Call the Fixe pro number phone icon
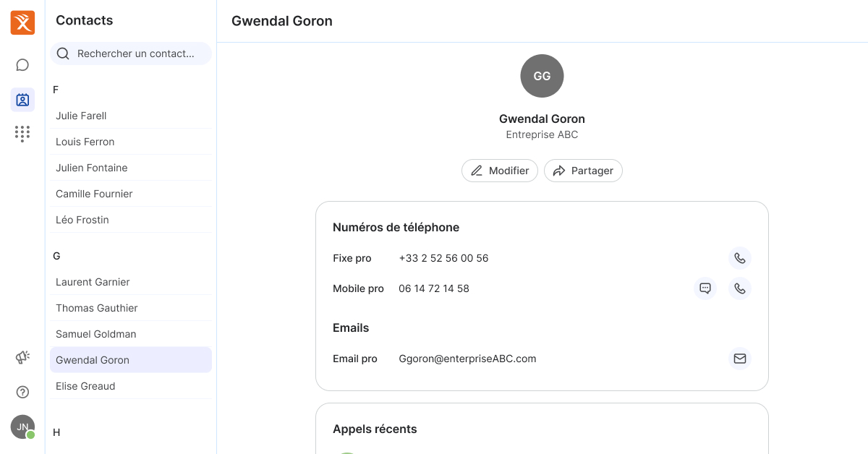This screenshot has height=454, width=868. 739,258
